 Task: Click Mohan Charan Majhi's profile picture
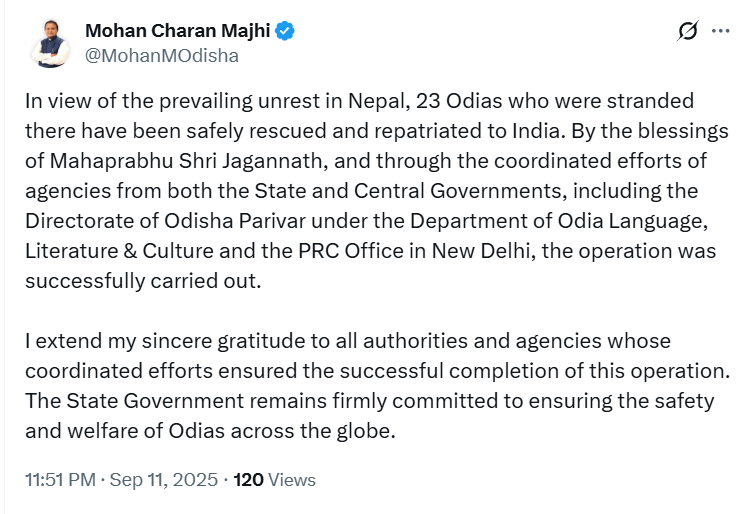coord(50,43)
